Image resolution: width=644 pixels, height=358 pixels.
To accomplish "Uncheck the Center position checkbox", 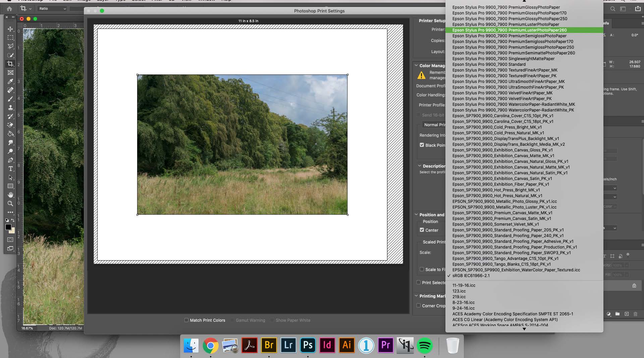I will (x=422, y=230).
